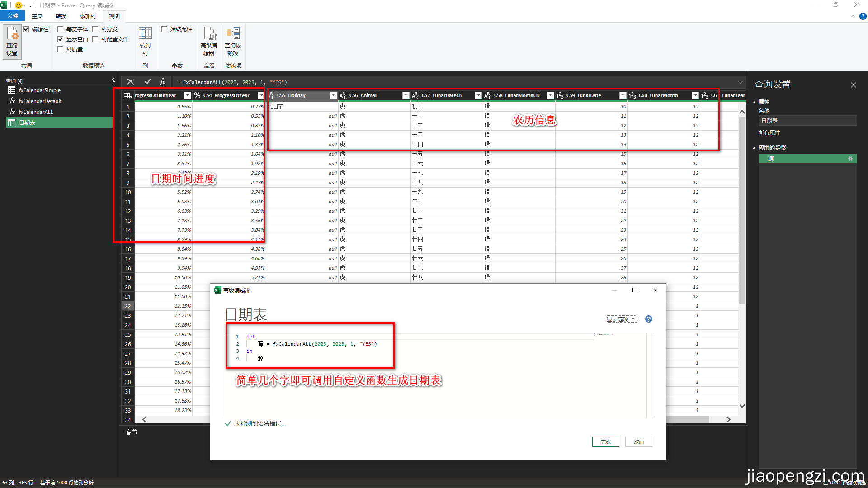Uncheck the 编辑栏 formula bar checkbox
Image resolution: width=868 pixels, height=488 pixels.
pos(27,29)
